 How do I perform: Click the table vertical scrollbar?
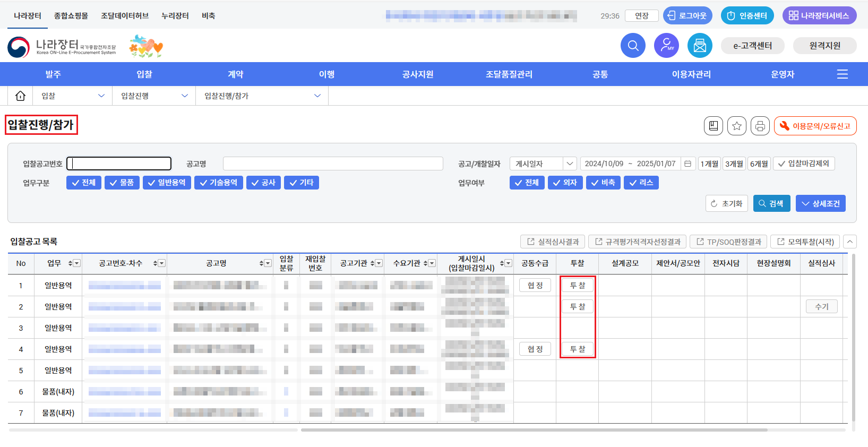(854, 338)
